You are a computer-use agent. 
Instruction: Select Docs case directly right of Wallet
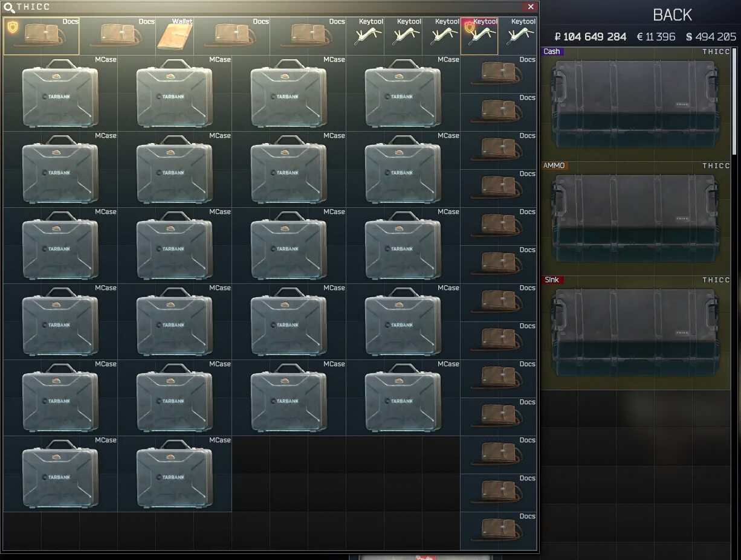point(232,36)
